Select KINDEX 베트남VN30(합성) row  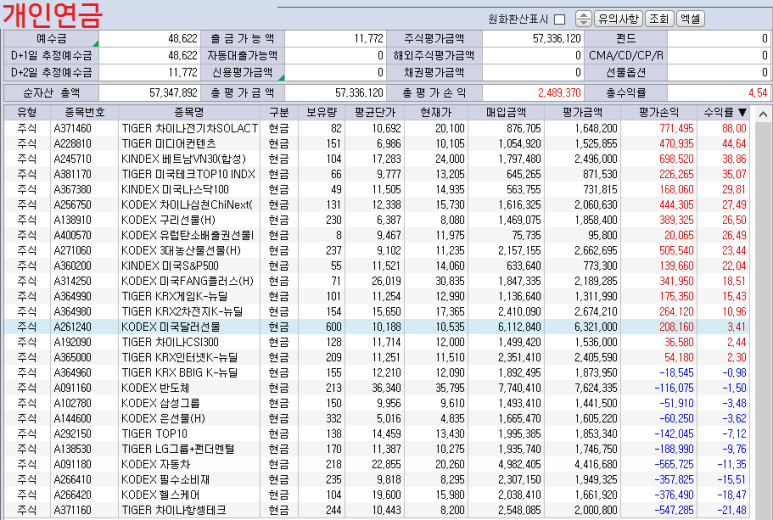377,159
